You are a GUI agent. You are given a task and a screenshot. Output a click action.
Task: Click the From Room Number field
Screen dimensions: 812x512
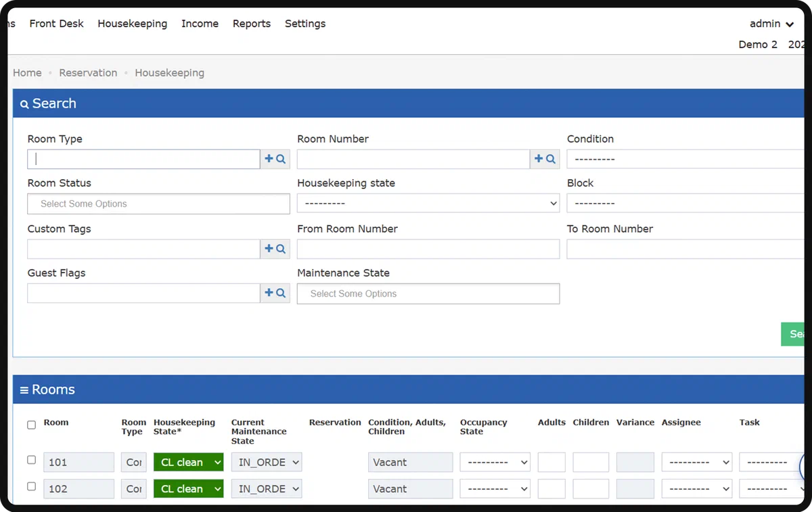(x=428, y=249)
